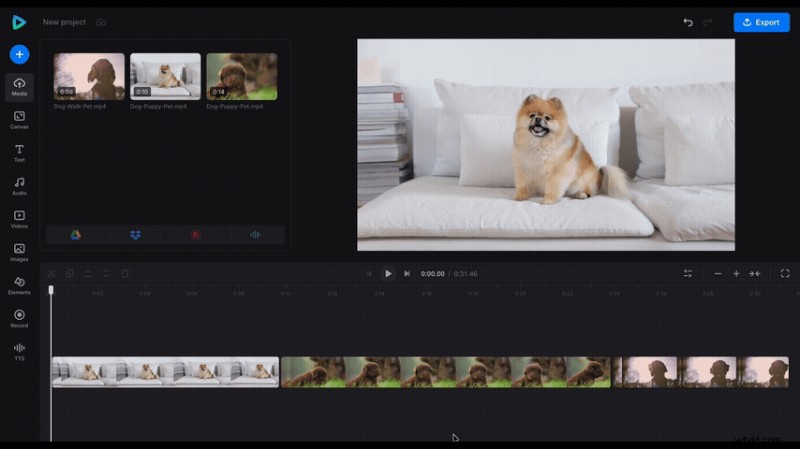The width and height of the screenshot is (800, 449).
Task: Open the Media sidebar tab
Action: pyautogui.click(x=19, y=87)
